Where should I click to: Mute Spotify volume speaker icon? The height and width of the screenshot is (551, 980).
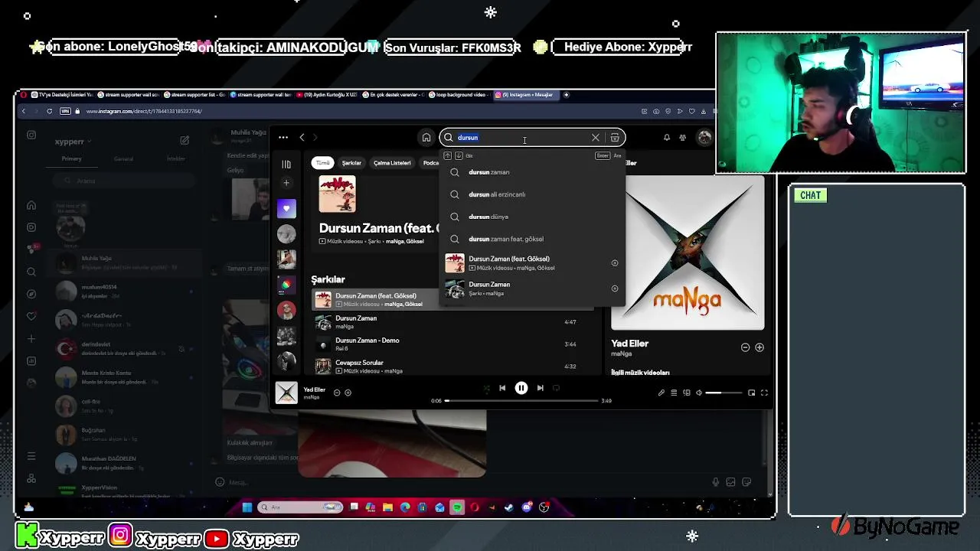click(699, 393)
